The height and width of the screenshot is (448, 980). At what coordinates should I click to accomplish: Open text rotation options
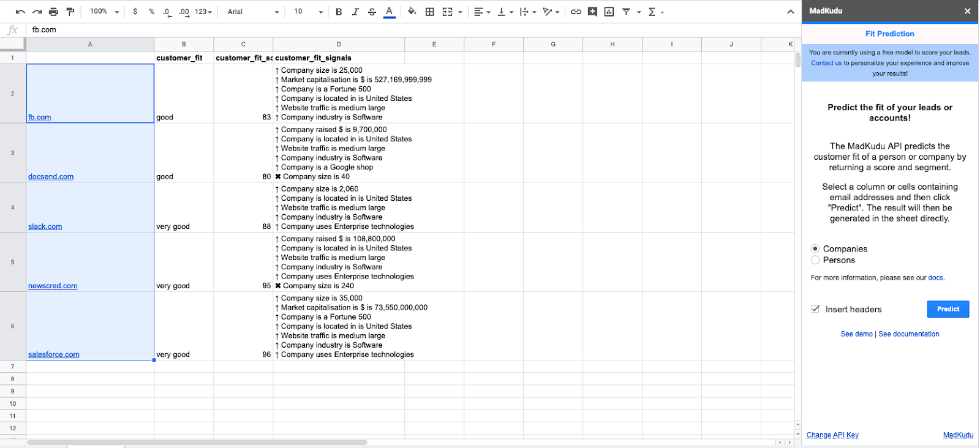[551, 12]
